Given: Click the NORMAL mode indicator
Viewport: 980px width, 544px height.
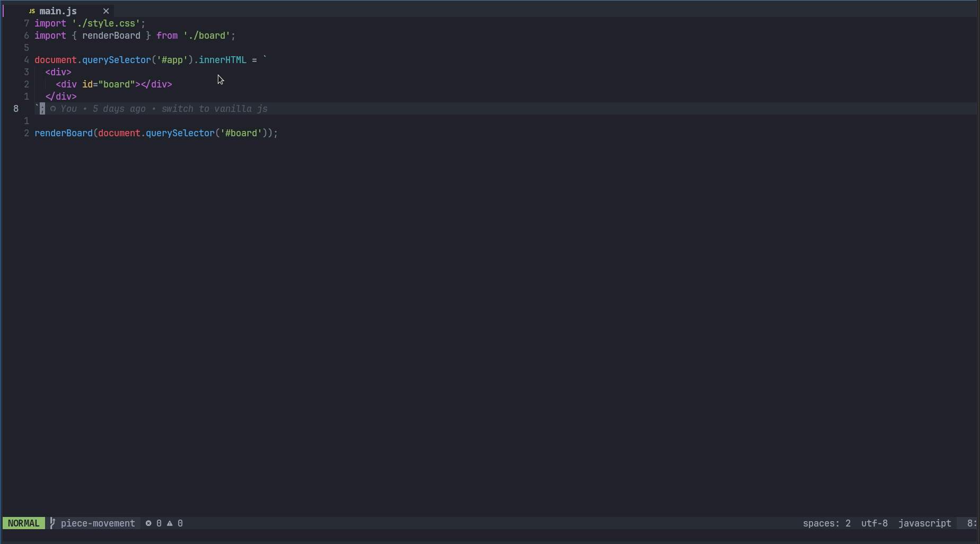Looking at the screenshot, I should 23,523.
